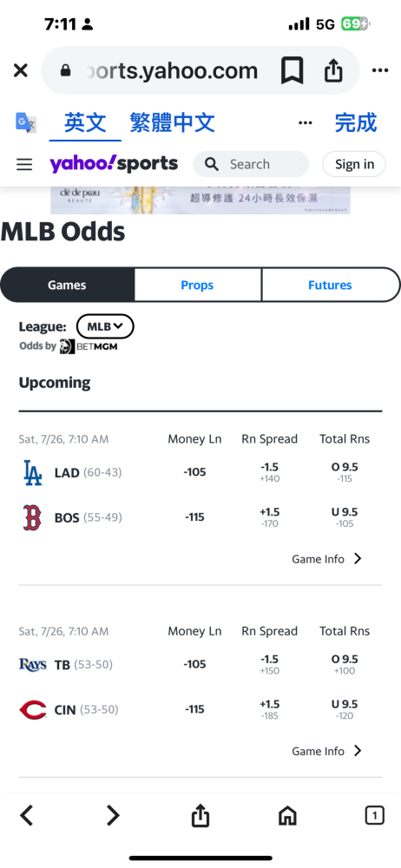Viewport: 401px width, 868px height.
Task: Tap the Search input field
Action: (x=251, y=164)
